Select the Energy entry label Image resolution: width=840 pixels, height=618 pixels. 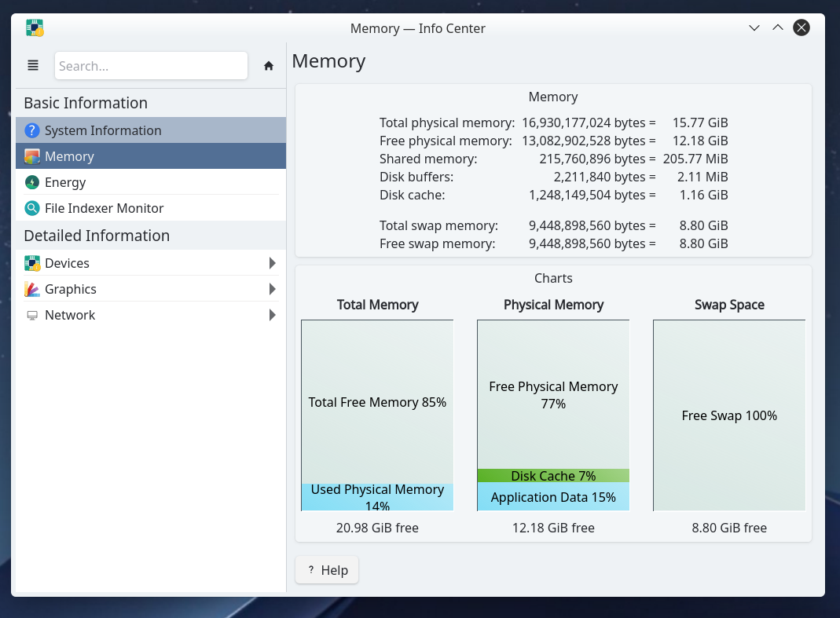tap(65, 183)
